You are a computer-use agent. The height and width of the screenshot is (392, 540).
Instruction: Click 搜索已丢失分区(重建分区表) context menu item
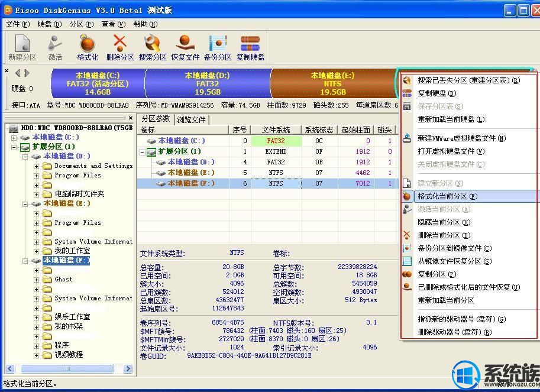pos(468,80)
